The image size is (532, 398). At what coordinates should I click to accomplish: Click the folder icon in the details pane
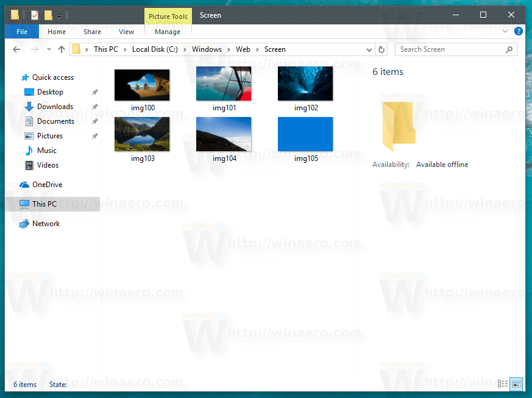(x=399, y=126)
